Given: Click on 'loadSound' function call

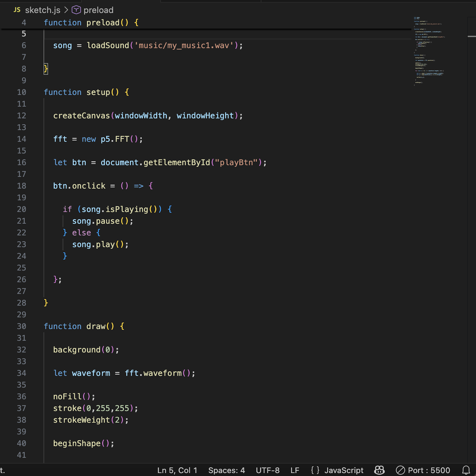Looking at the screenshot, I should click(x=108, y=45).
